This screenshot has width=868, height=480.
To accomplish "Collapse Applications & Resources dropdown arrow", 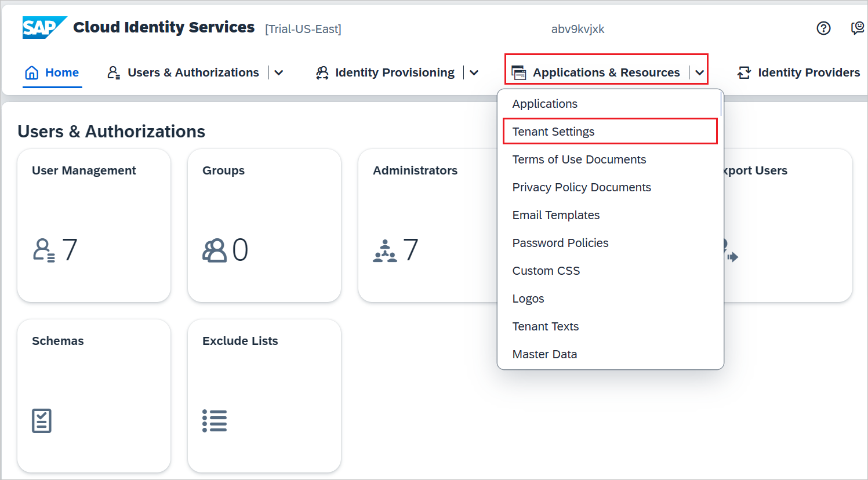I will tap(699, 72).
